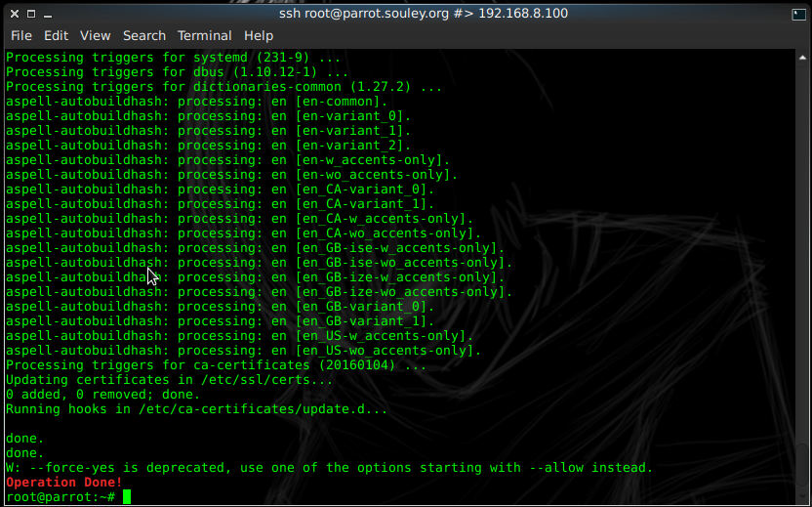Screen dimensions: 812x507
Task: Open the View menu
Action: pyautogui.click(x=95, y=36)
